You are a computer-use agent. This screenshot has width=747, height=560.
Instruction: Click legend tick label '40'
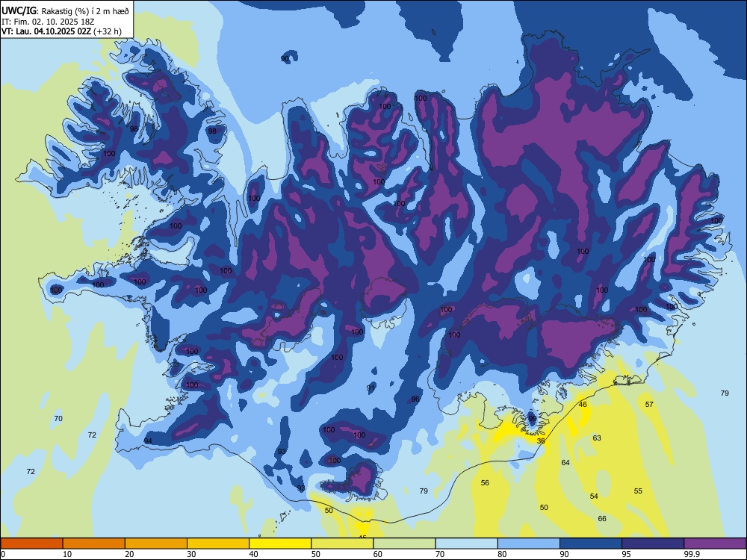point(253,554)
